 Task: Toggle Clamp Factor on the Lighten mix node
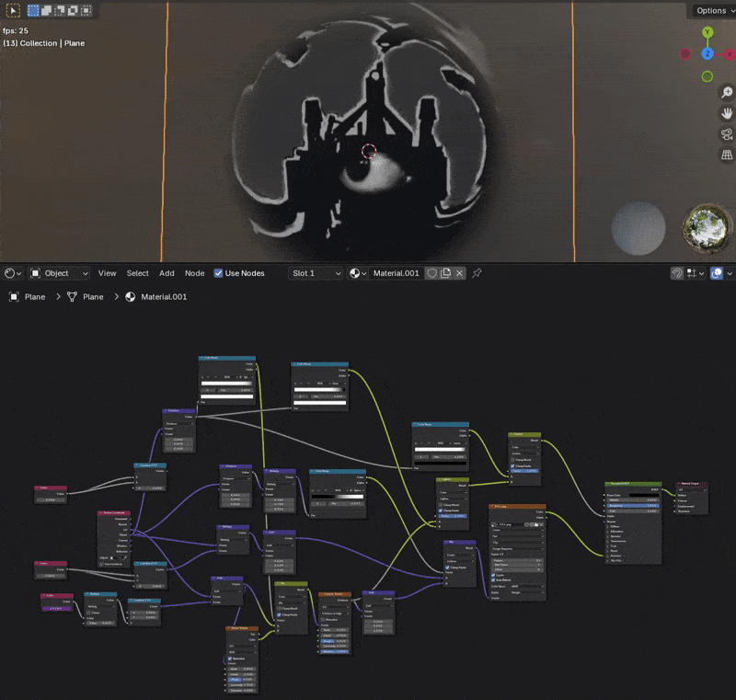click(x=441, y=511)
